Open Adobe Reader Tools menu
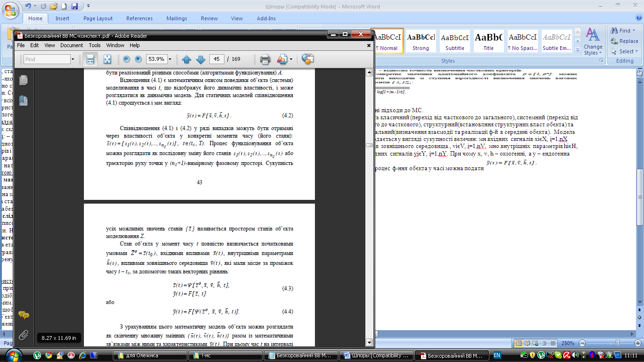 tap(95, 45)
